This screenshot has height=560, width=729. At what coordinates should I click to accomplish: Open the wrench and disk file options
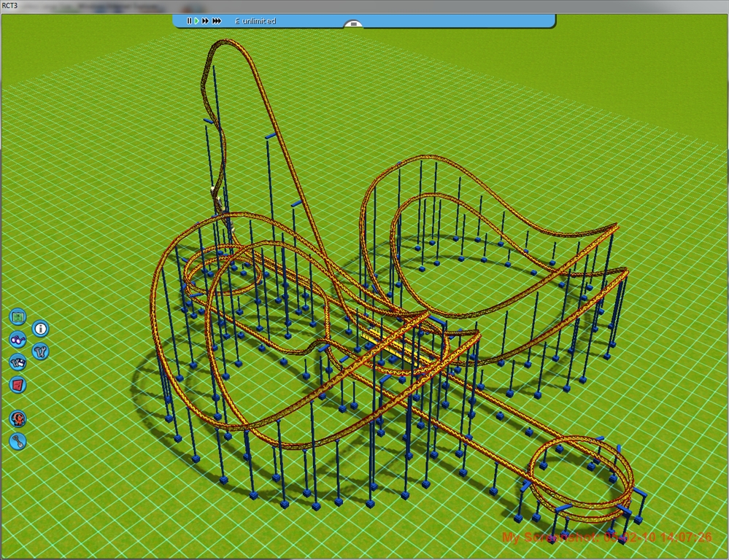tap(18, 362)
